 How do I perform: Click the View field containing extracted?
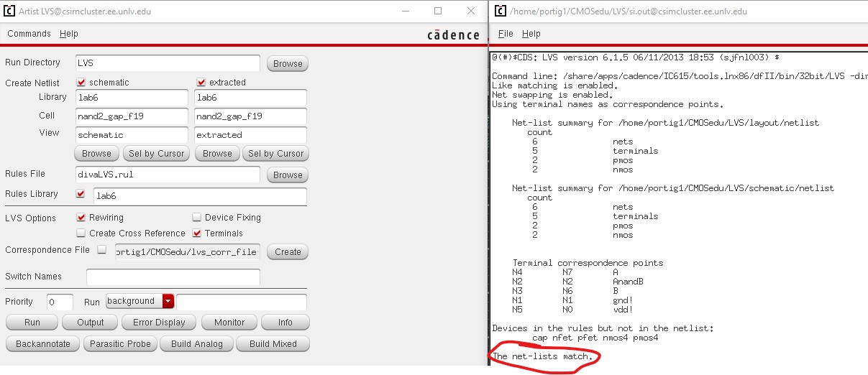250,134
